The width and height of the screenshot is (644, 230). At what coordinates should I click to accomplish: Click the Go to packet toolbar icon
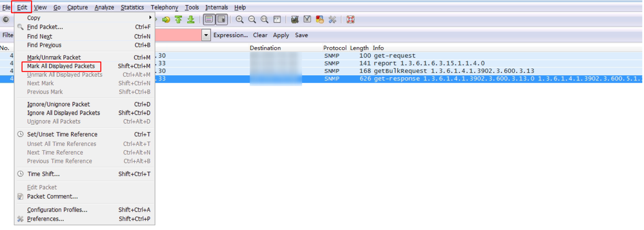[166, 20]
